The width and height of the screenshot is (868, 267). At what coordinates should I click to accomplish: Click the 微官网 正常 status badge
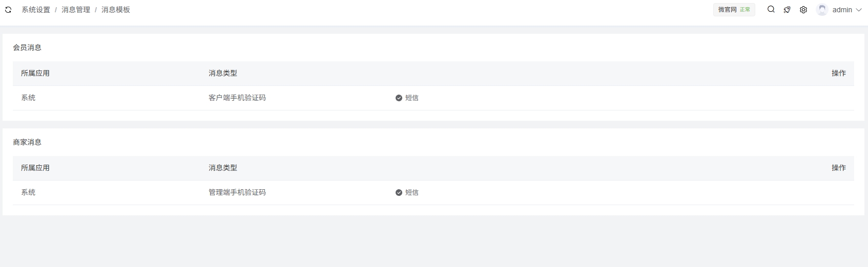tap(734, 10)
